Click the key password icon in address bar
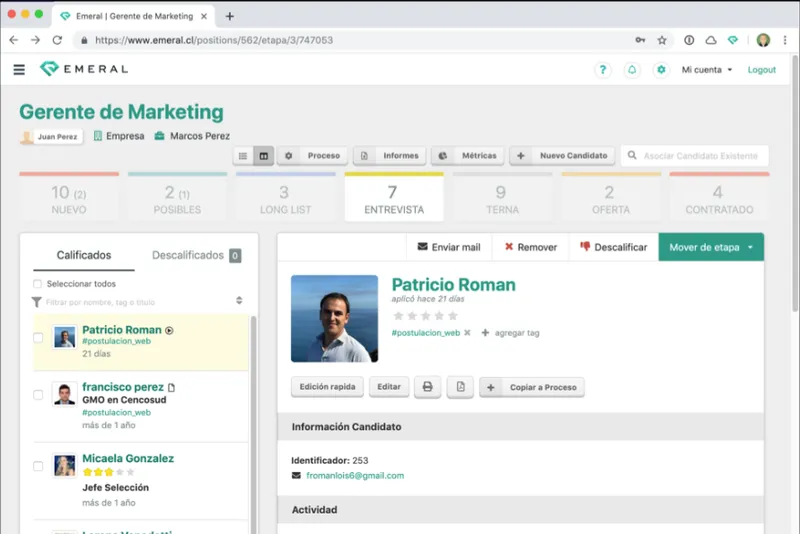 click(x=640, y=40)
